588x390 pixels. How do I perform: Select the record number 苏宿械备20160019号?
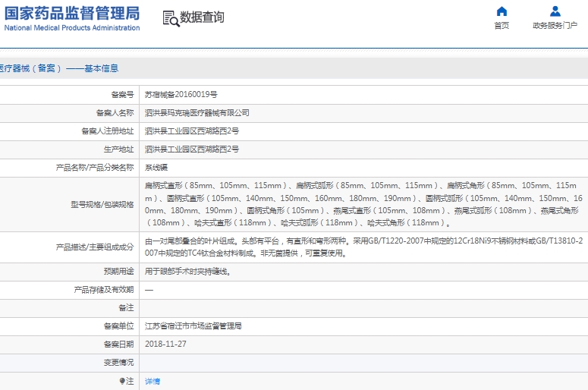pos(181,95)
